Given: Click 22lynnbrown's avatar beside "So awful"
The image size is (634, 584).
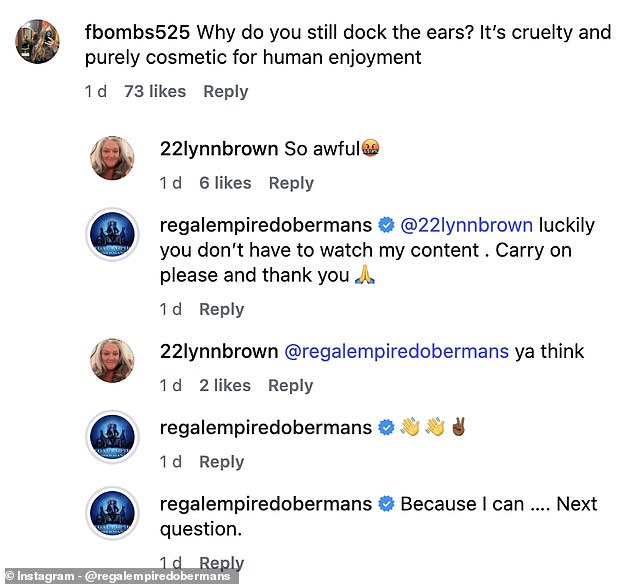Looking at the screenshot, I should (112, 158).
